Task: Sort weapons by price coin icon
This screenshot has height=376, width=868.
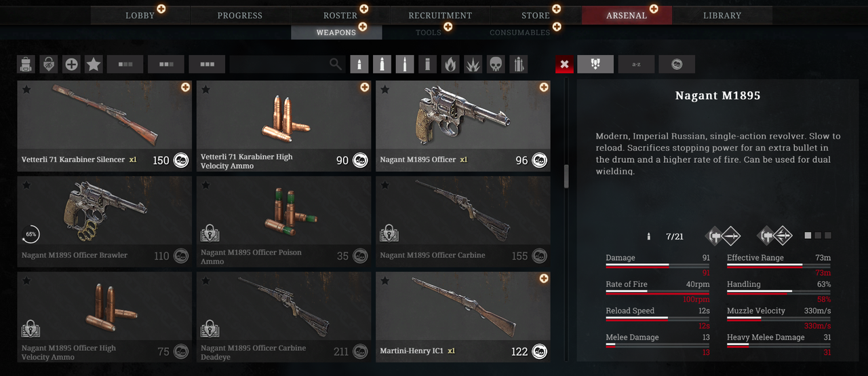Action: tap(677, 64)
